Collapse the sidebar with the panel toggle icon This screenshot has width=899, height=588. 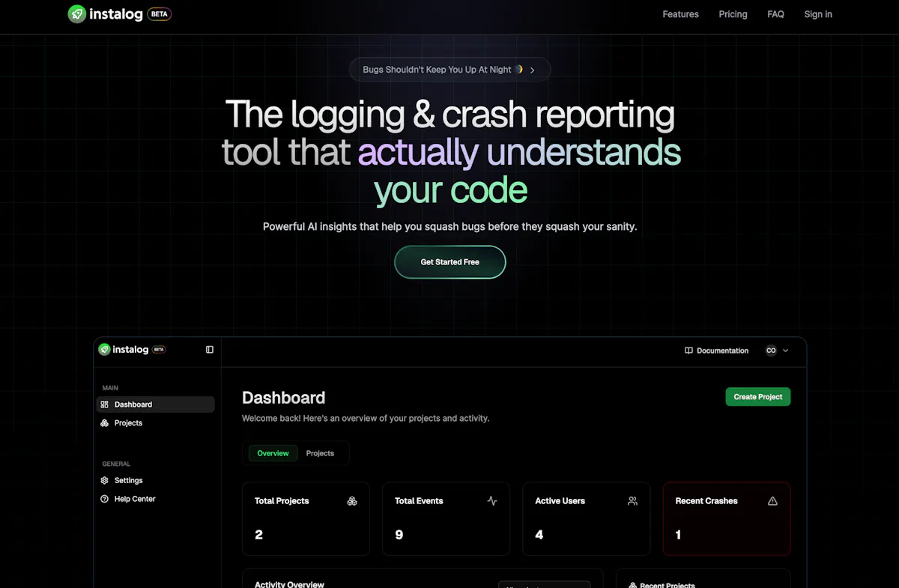point(210,350)
